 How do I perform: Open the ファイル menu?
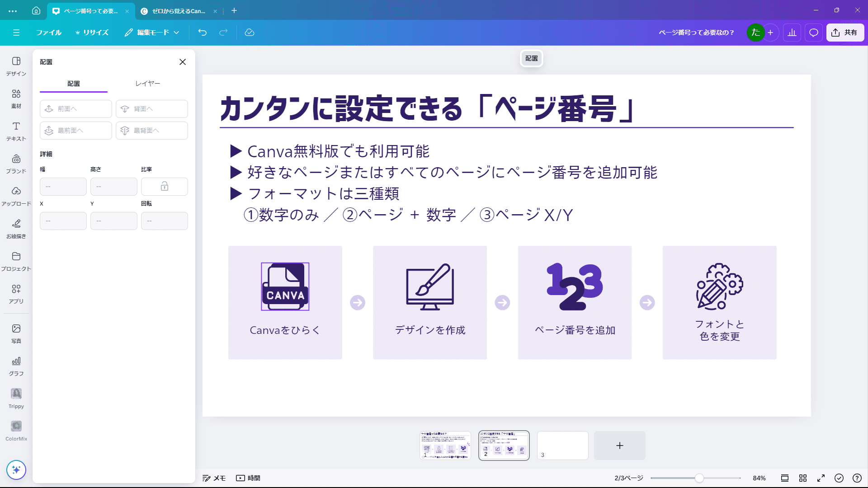point(49,33)
